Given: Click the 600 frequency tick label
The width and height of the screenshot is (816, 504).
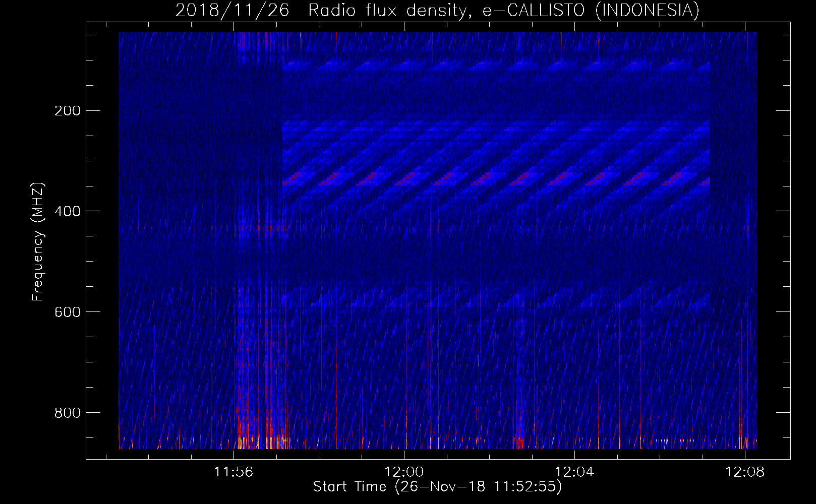Looking at the screenshot, I should point(68,312).
